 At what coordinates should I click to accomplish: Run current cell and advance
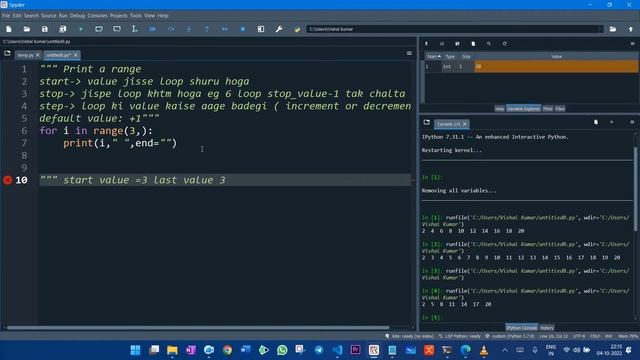point(117,29)
